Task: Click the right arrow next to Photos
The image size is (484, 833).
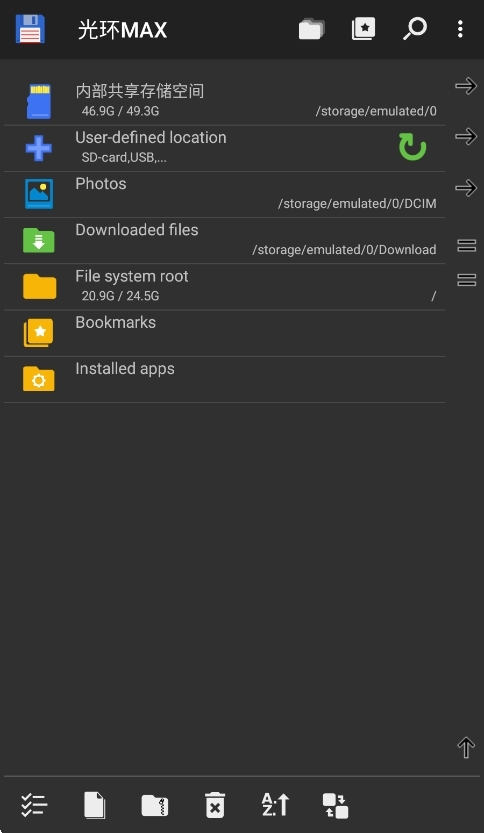Action: 466,188
